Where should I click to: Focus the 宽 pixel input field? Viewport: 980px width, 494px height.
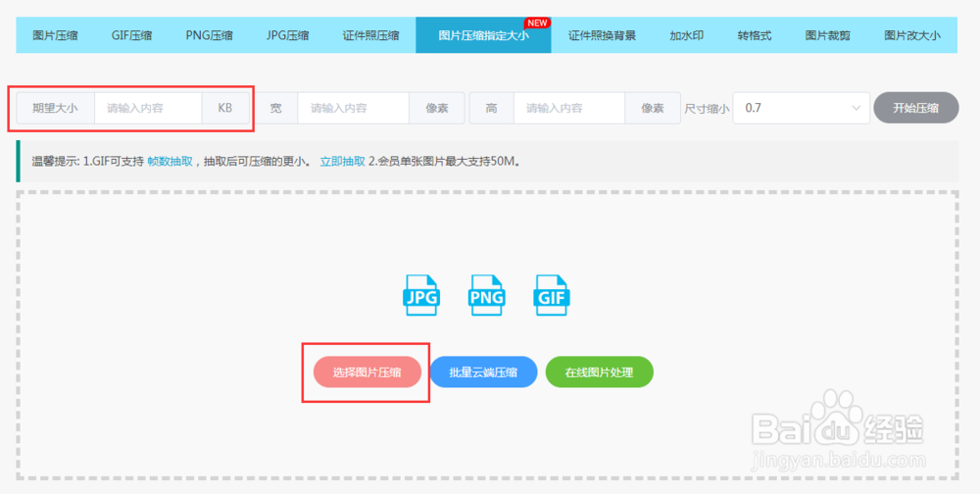click(353, 108)
